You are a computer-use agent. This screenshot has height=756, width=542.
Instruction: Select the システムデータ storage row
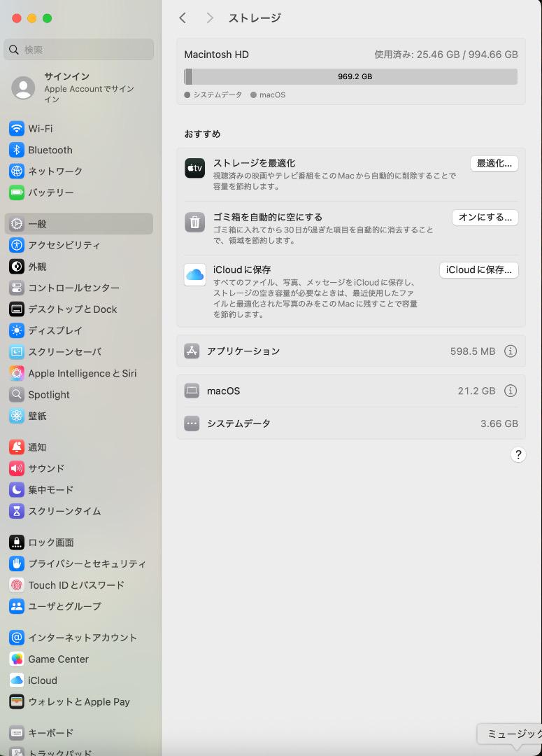tap(351, 423)
